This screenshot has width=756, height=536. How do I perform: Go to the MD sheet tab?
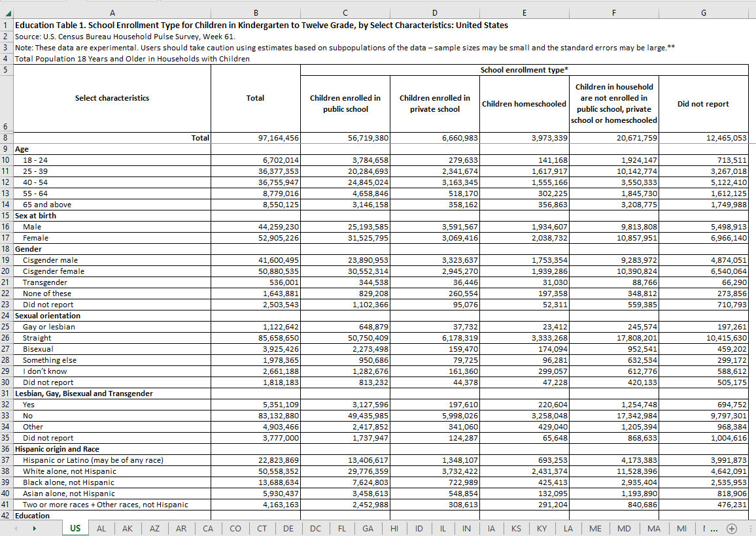[x=624, y=528]
